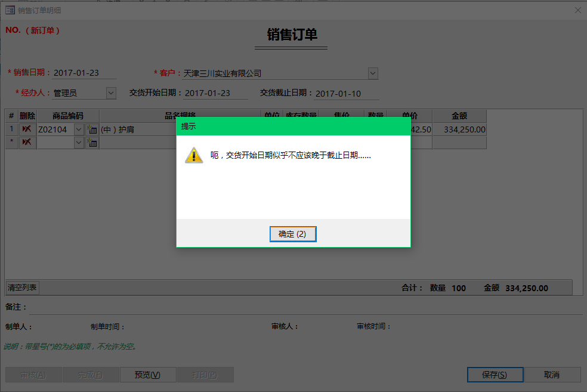Expand product code dropdown in empty row
The image size is (587, 392).
point(79,143)
